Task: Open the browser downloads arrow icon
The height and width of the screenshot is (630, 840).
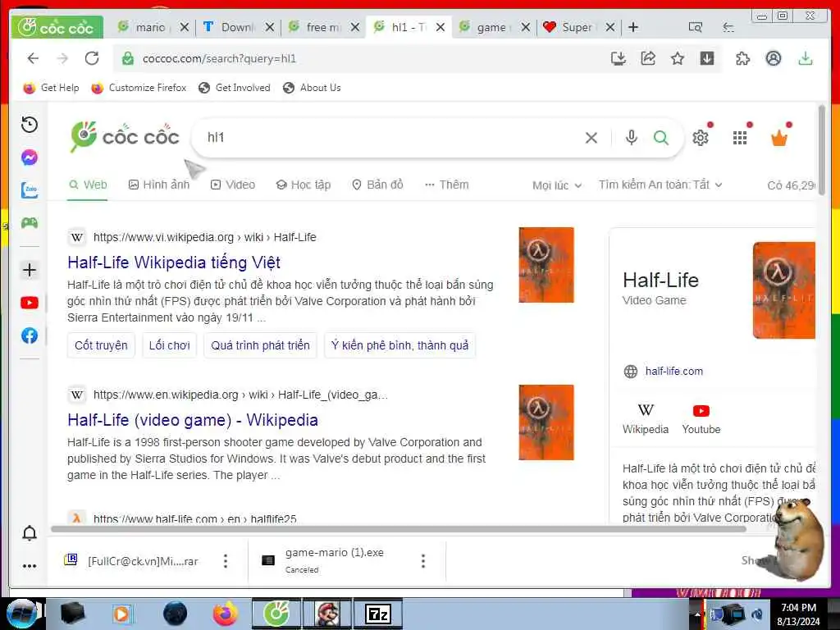Action: [x=806, y=58]
